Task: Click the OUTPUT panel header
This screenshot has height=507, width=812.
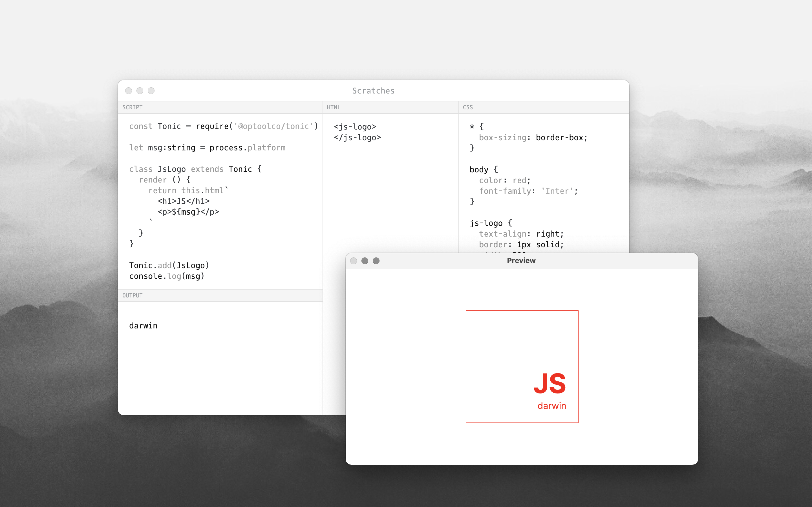Action: click(x=132, y=295)
